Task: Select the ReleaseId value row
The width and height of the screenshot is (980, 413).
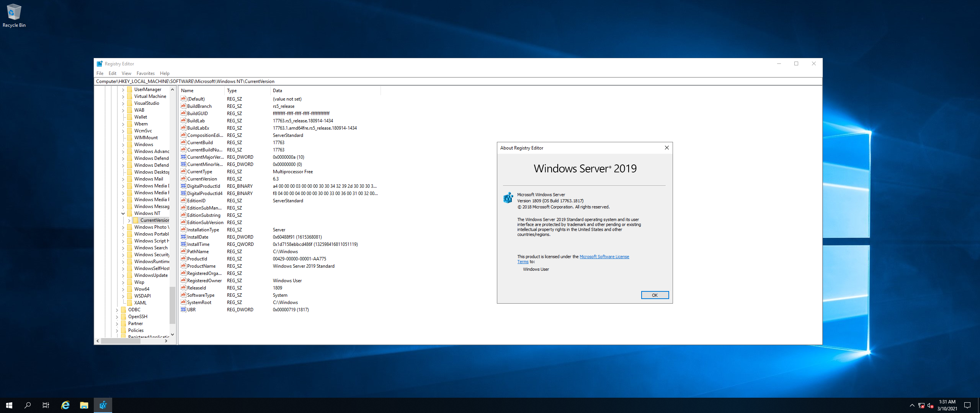Action: click(x=279, y=288)
